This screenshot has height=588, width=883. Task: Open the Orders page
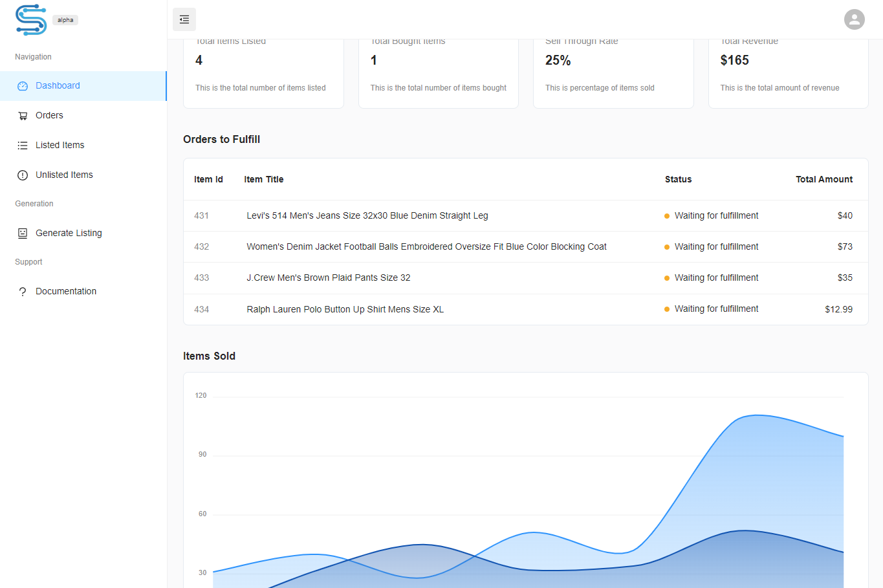pos(49,116)
